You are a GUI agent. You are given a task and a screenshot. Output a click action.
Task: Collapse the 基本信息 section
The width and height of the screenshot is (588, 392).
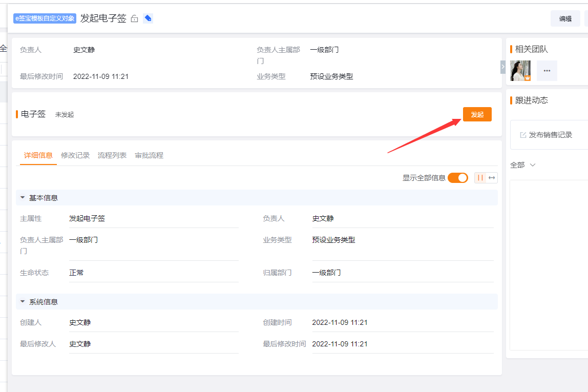23,197
